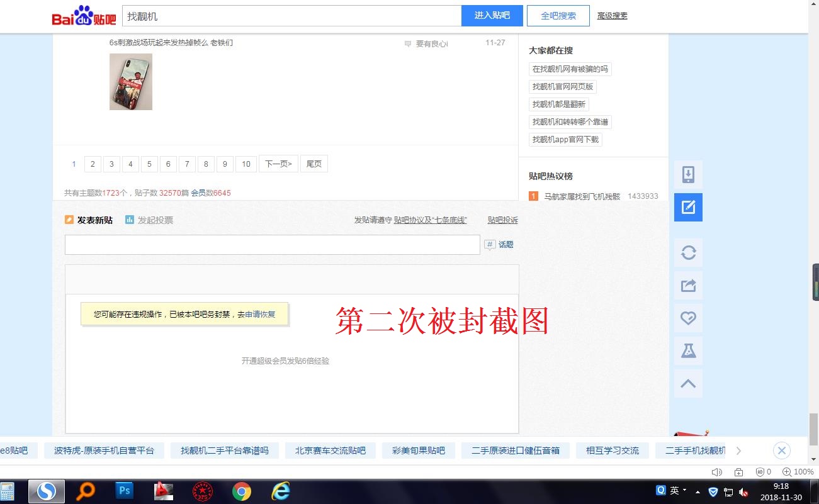Click the post title input field
The width and height of the screenshot is (819, 504).
click(x=273, y=245)
